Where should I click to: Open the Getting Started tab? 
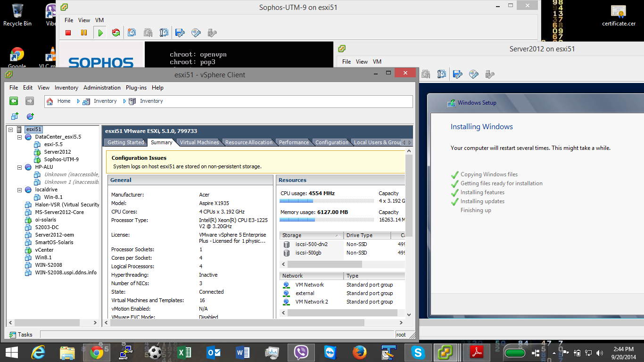[126, 142]
